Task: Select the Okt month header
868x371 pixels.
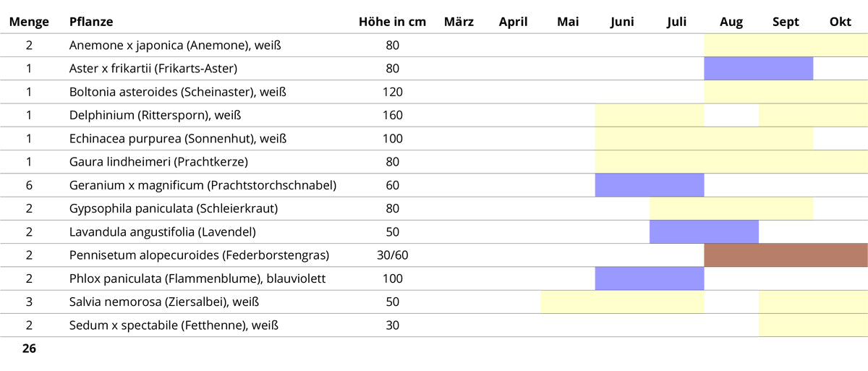Action: (840, 22)
